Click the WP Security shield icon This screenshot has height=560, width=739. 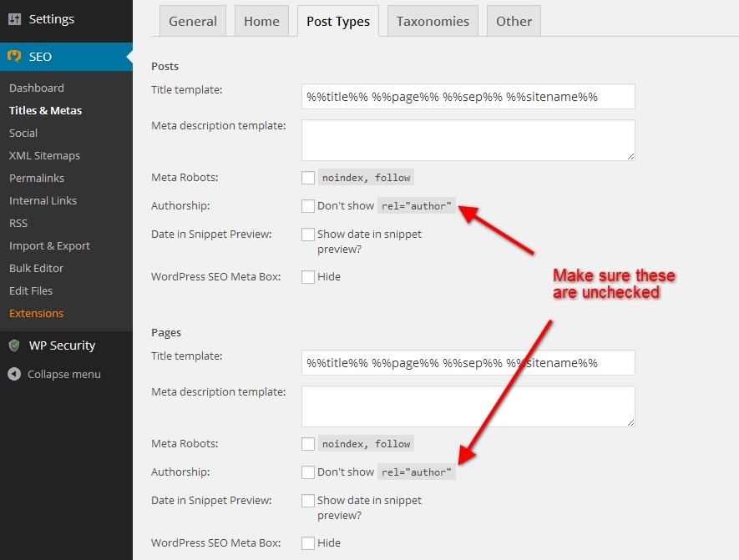pyautogui.click(x=14, y=345)
